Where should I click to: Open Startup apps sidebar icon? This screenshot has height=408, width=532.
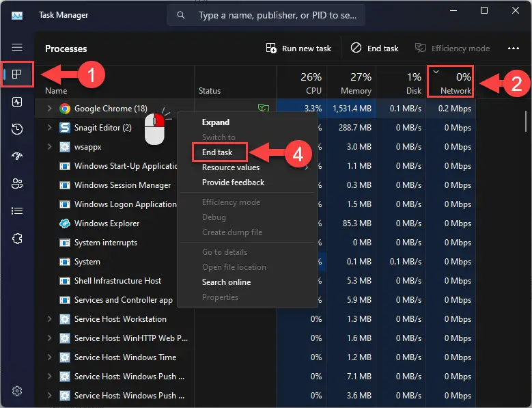coord(17,156)
